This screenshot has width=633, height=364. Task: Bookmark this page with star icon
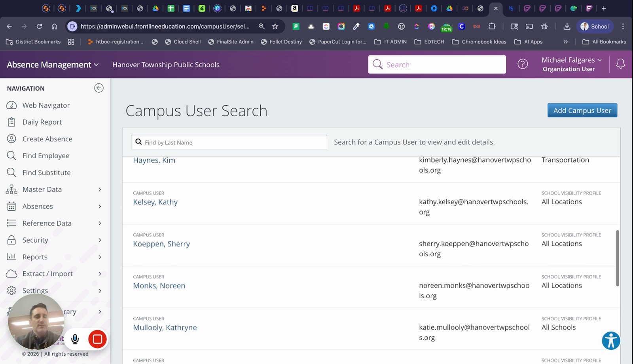[275, 27]
